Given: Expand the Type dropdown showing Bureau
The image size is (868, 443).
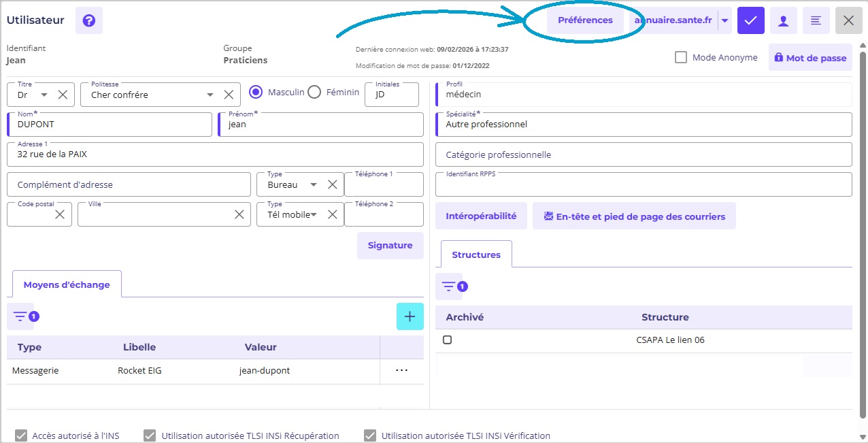Looking at the screenshot, I should (313, 184).
